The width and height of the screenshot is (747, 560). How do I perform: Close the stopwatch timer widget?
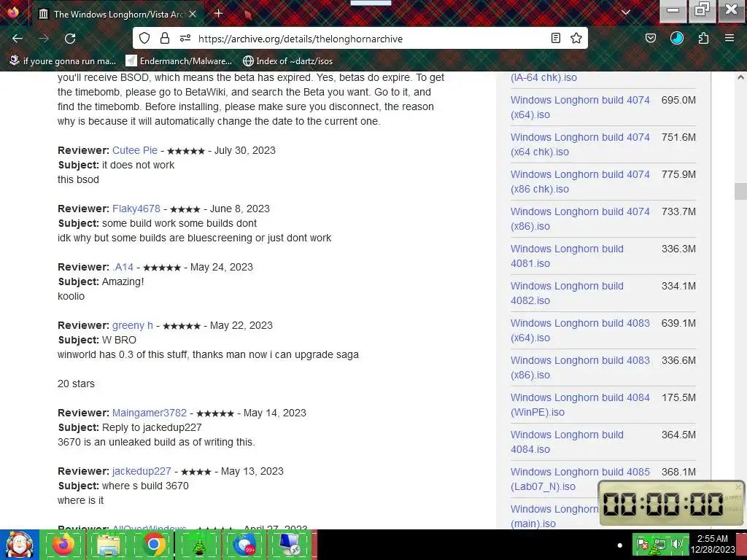coord(738,486)
